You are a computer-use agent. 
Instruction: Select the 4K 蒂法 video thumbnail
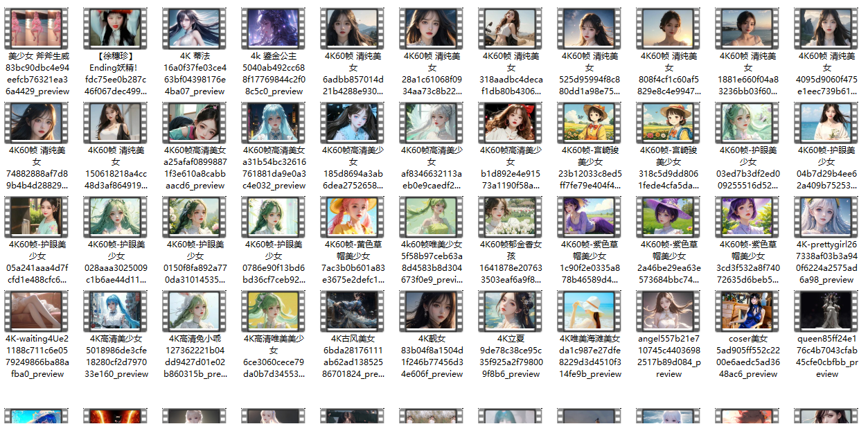point(195,28)
